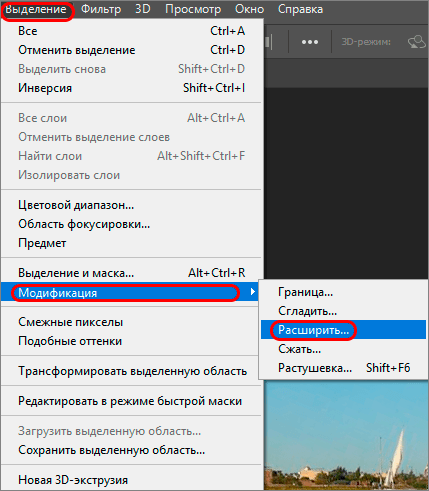Select Предмет menu entry
This screenshot has width=429, height=491.
tap(132, 243)
